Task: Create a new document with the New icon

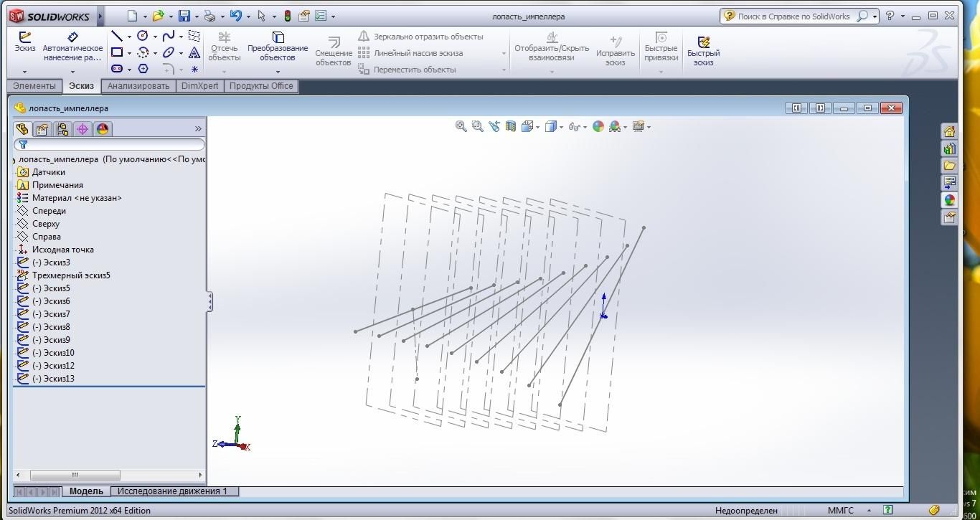Action: 132,16
